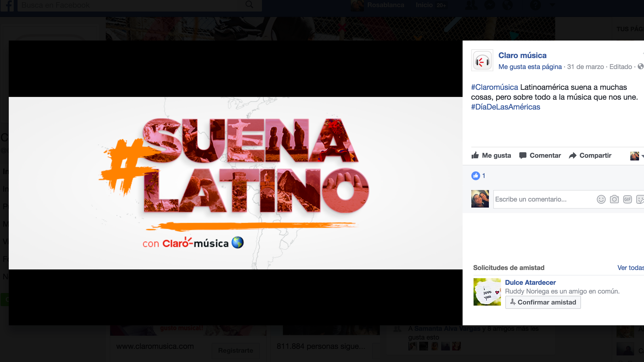Focus the Escribe un comentario field
Image resolution: width=644 pixels, height=362 pixels.
point(544,199)
